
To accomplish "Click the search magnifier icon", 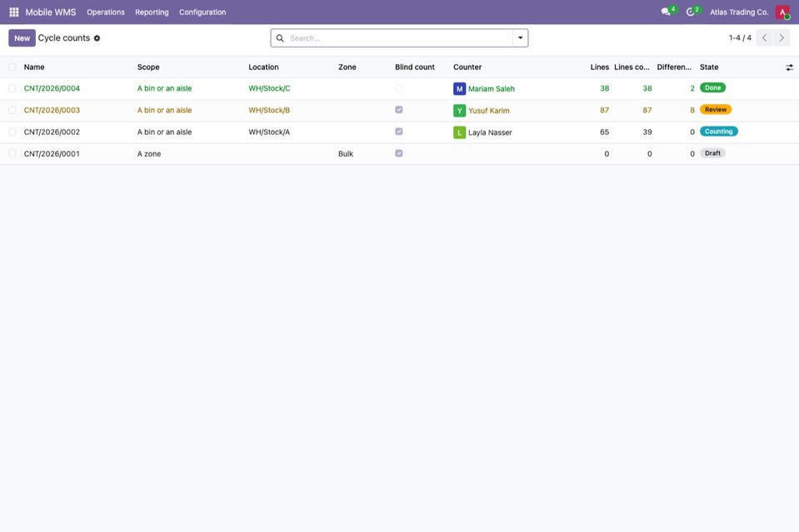I will [280, 38].
